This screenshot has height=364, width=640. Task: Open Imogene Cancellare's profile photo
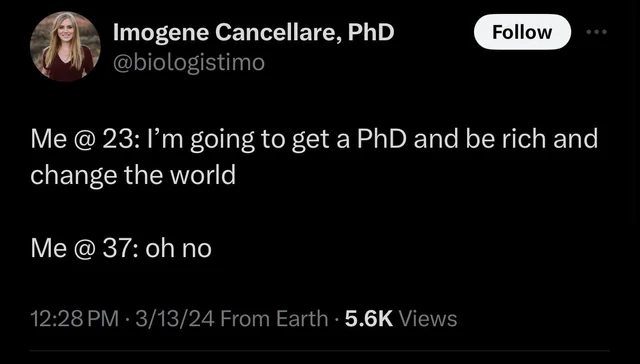pyautogui.click(x=65, y=47)
